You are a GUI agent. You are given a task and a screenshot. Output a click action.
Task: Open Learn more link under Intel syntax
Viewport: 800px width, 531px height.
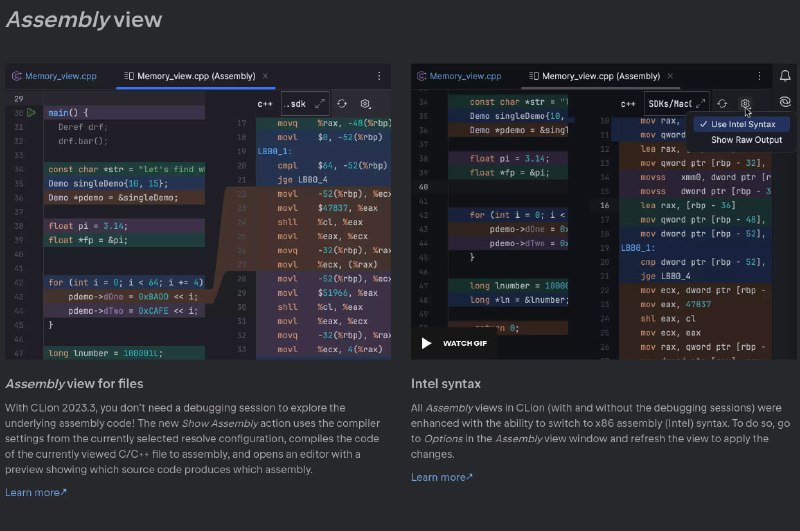(x=441, y=477)
